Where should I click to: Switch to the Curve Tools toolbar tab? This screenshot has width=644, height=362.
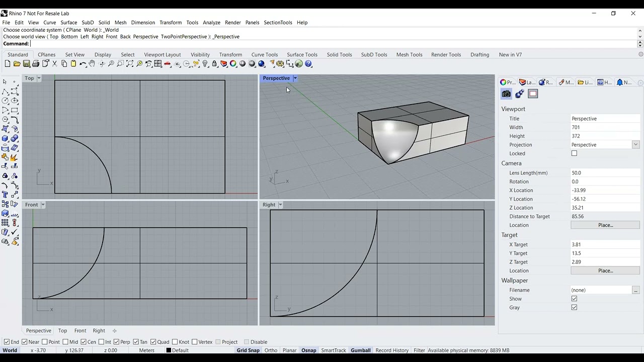(265, 55)
